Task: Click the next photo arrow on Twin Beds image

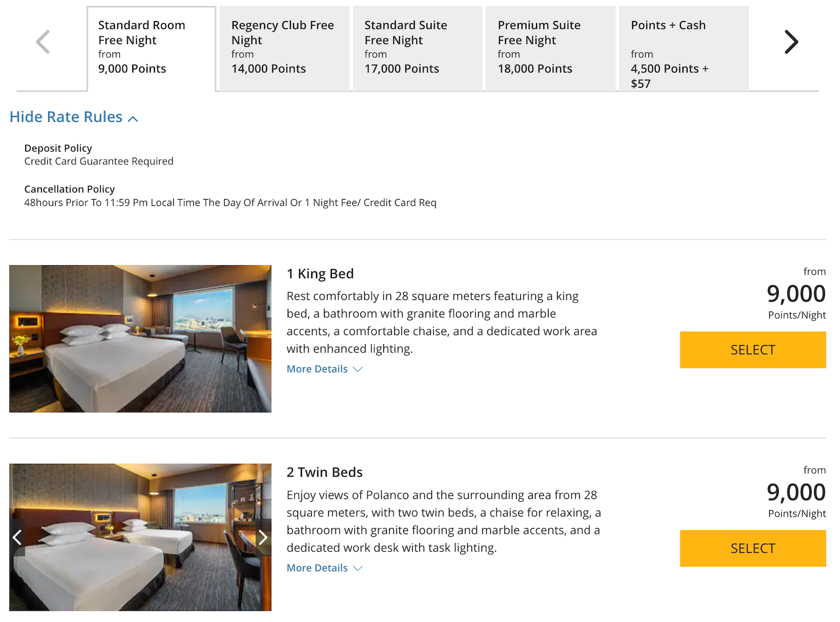Action: 263,537
